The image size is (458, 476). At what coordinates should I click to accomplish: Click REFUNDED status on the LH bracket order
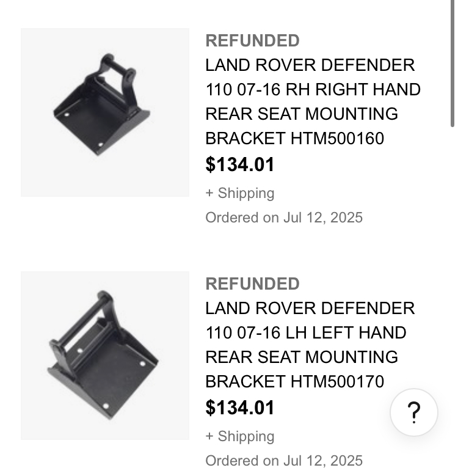click(252, 284)
